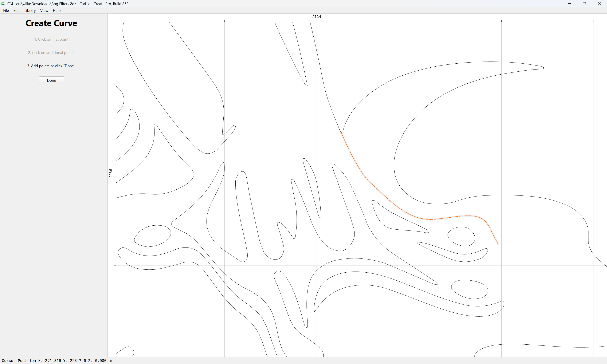Viewport: 607px width, 364px height.
Task: Open the Library menu
Action: [30, 11]
